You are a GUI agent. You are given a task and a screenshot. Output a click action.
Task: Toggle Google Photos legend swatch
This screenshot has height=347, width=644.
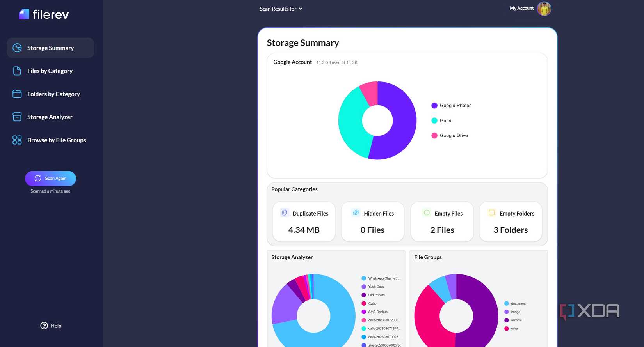pos(434,106)
